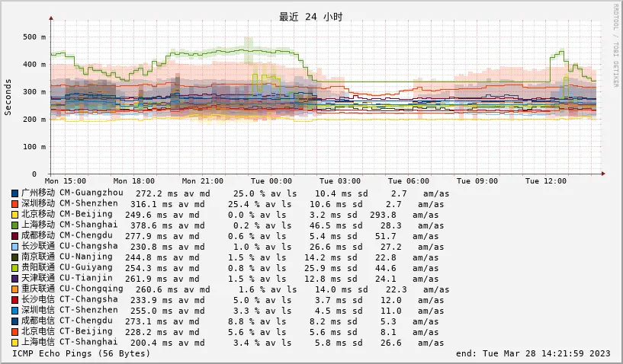Click the RRDTOOL / TOBI OETIKER watermark

[615, 46]
